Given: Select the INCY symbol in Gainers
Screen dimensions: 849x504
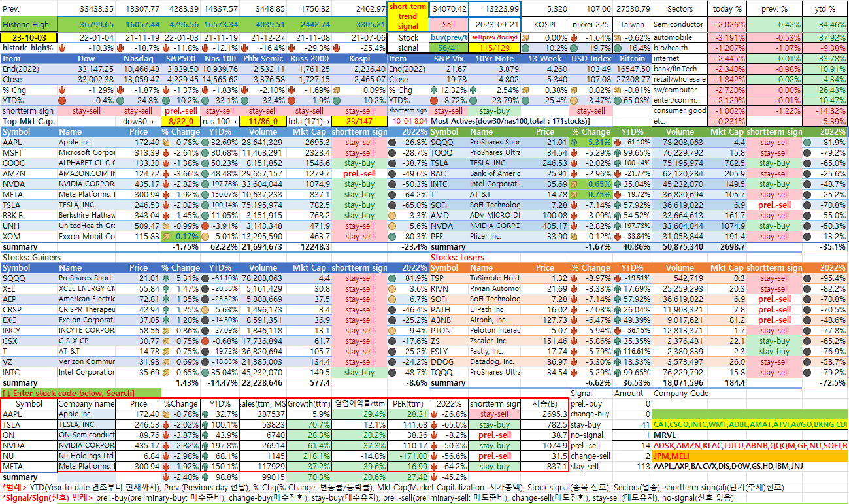Looking at the screenshot, I should 29,330.
